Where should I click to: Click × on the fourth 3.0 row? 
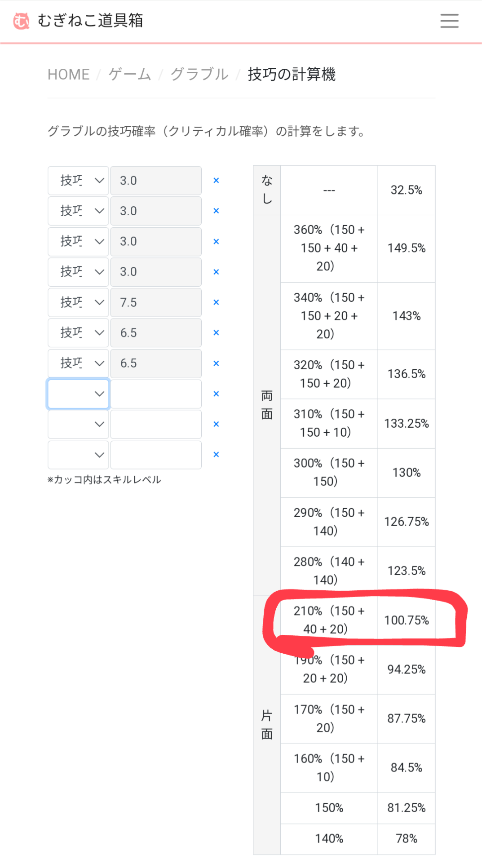click(x=216, y=272)
